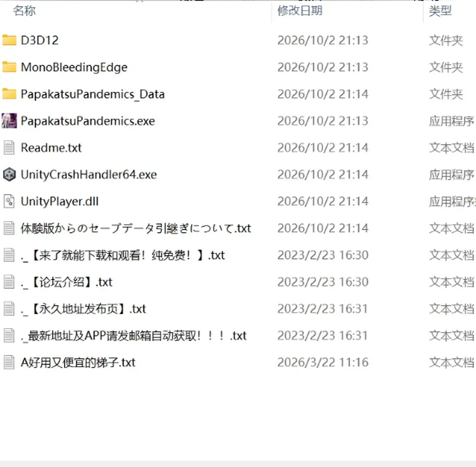Viewport: 476px width, 467px height.
Task: Click the 文本文档 type of A好用又便宜的梯子.txt
Action: 451,362
